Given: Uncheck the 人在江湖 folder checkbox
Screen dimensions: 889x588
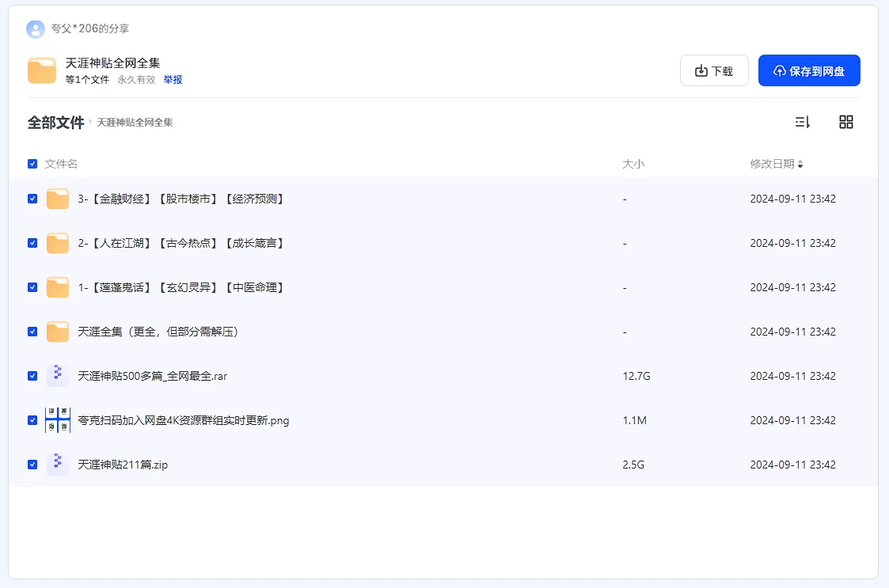Looking at the screenshot, I should click(32, 243).
